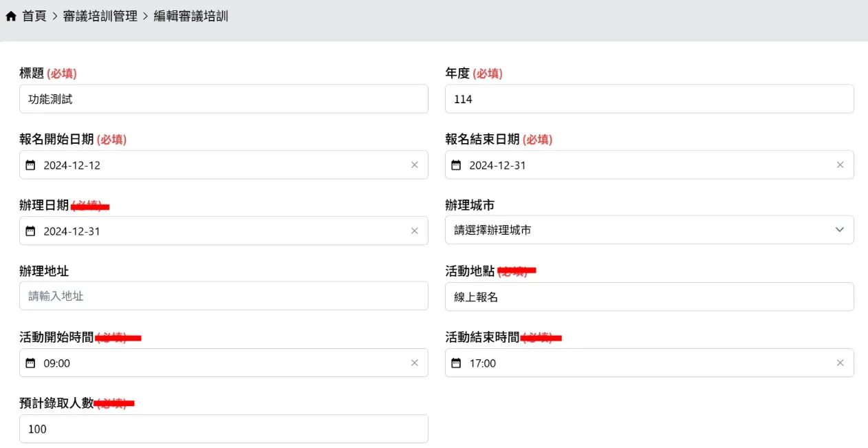Click the 標題 input field
The width and height of the screenshot is (868, 448).
[224, 99]
